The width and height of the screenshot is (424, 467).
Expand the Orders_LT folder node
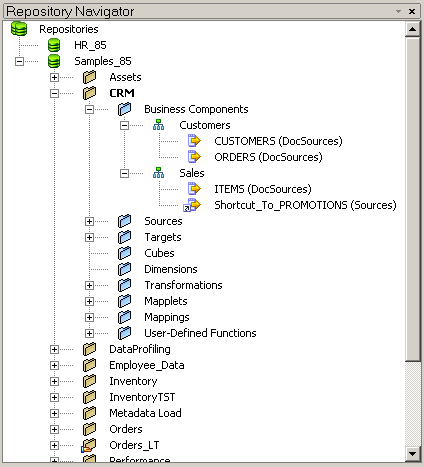point(54,445)
